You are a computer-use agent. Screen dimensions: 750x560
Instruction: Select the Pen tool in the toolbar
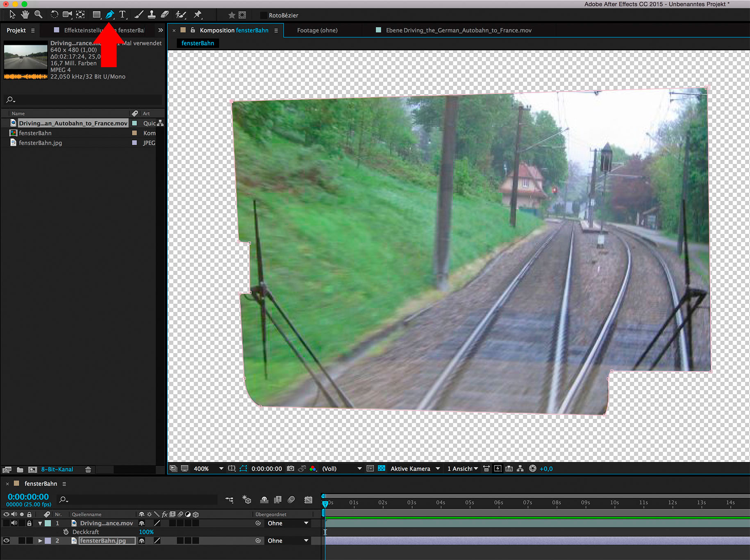(x=109, y=15)
